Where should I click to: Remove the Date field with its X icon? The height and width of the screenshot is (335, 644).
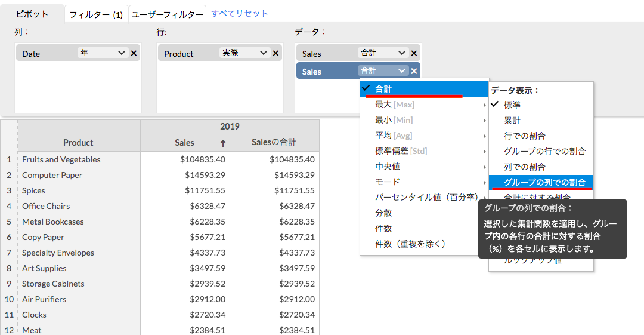(x=134, y=53)
